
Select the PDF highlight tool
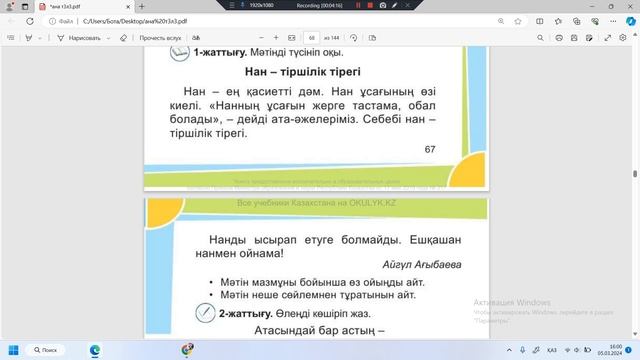[29, 38]
